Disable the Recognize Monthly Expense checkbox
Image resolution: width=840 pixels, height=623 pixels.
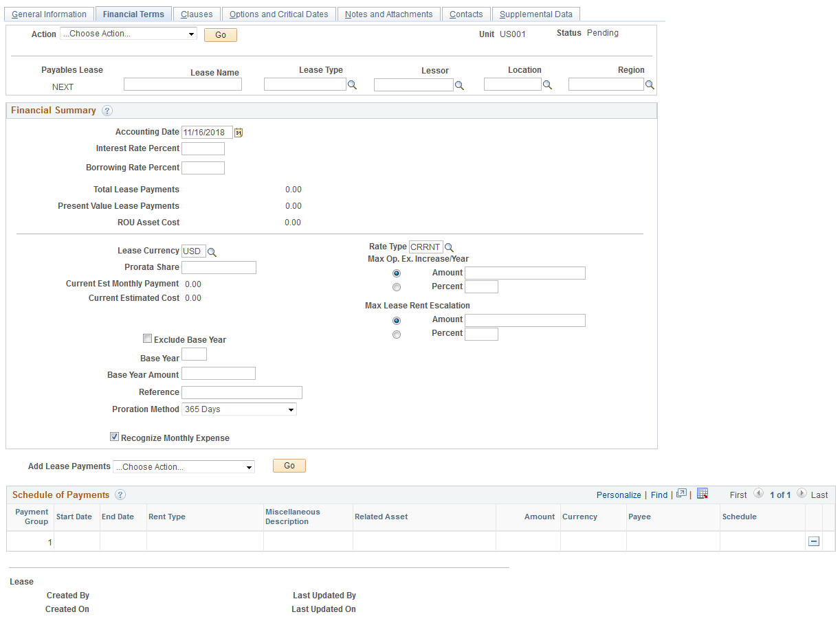click(114, 437)
